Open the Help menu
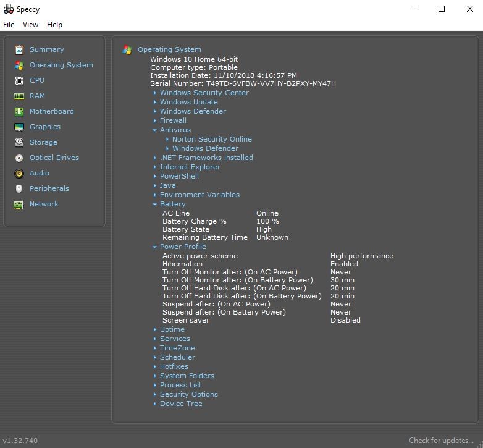Screen dimensions: 483x448 [x=54, y=25]
